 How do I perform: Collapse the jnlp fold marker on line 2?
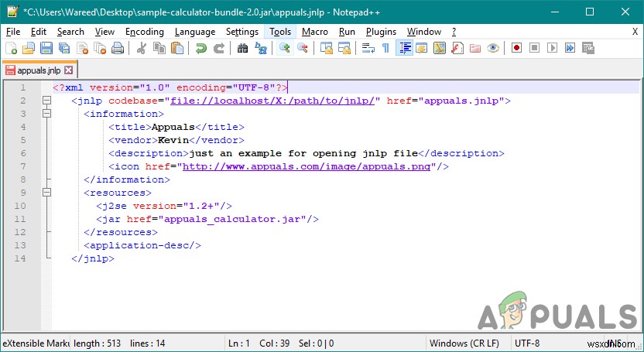tap(46, 101)
